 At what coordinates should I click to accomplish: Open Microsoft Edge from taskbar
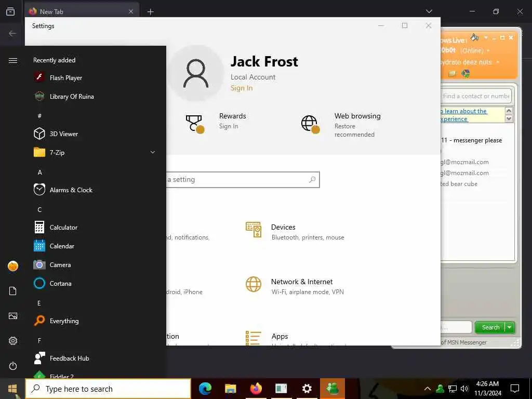tap(205, 389)
